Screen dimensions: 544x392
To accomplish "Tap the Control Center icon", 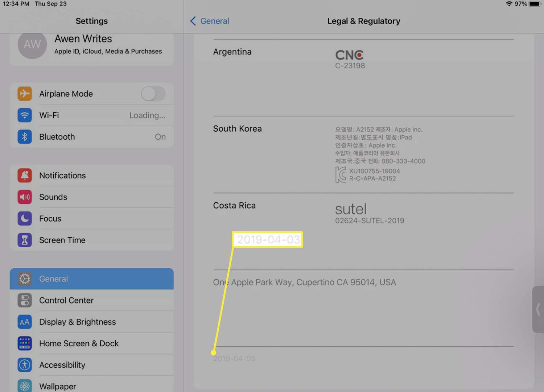I will pyautogui.click(x=25, y=300).
